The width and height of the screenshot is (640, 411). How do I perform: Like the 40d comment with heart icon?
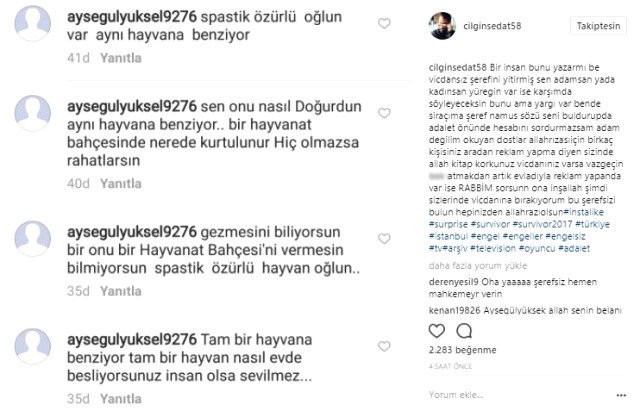click(384, 113)
